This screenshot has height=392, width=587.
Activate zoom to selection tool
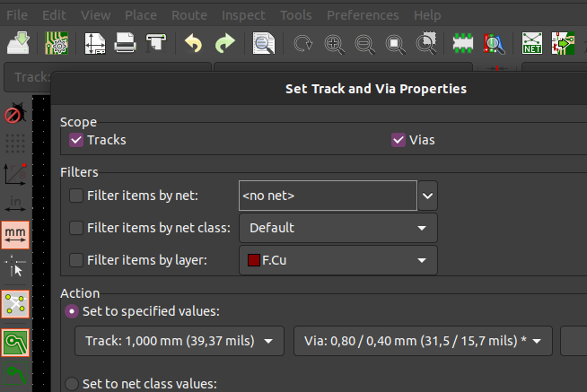426,43
